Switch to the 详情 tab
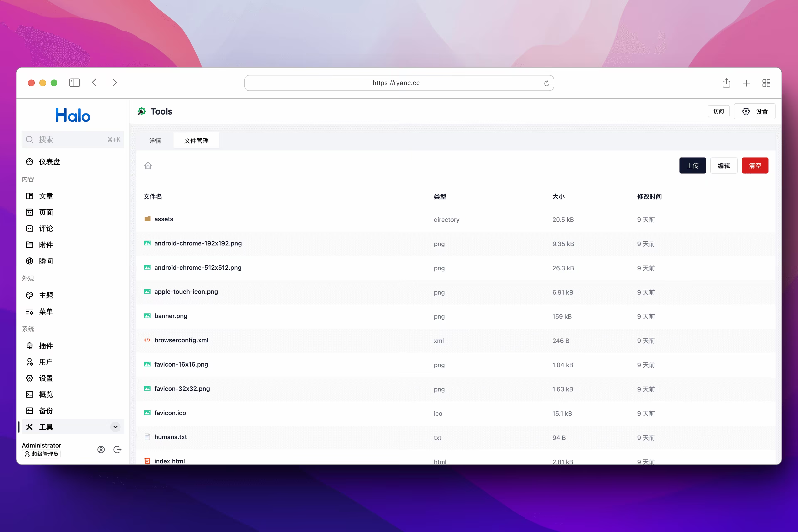Image resolution: width=798 pixels, height=532 pixels. pos(155,140)
